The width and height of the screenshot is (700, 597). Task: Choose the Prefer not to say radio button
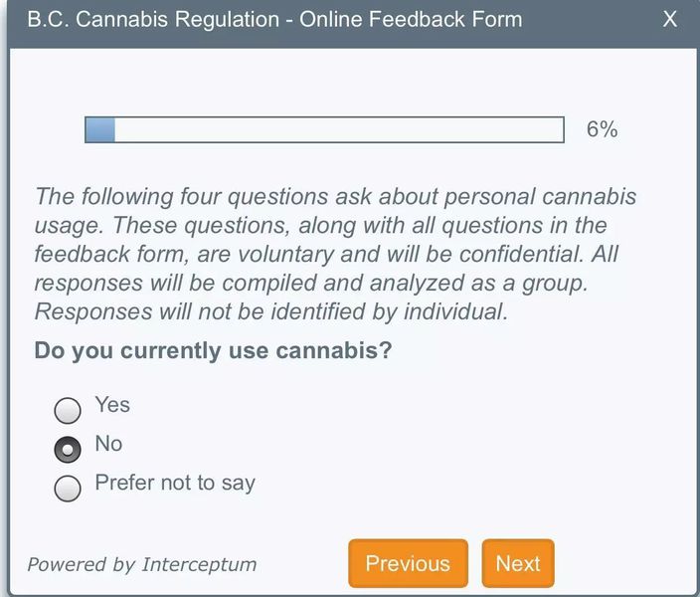pyautogui.click(x=68, y=489)
